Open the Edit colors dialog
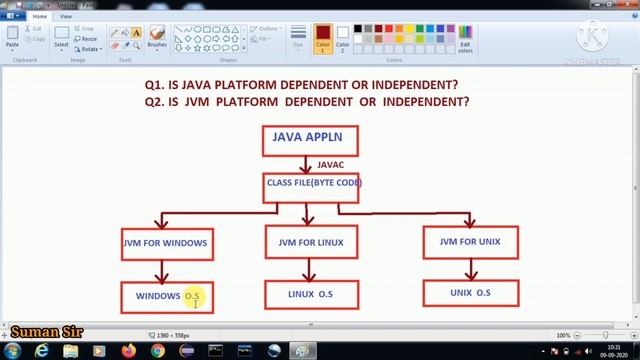The image size is (640, 360). pos(465,39)
